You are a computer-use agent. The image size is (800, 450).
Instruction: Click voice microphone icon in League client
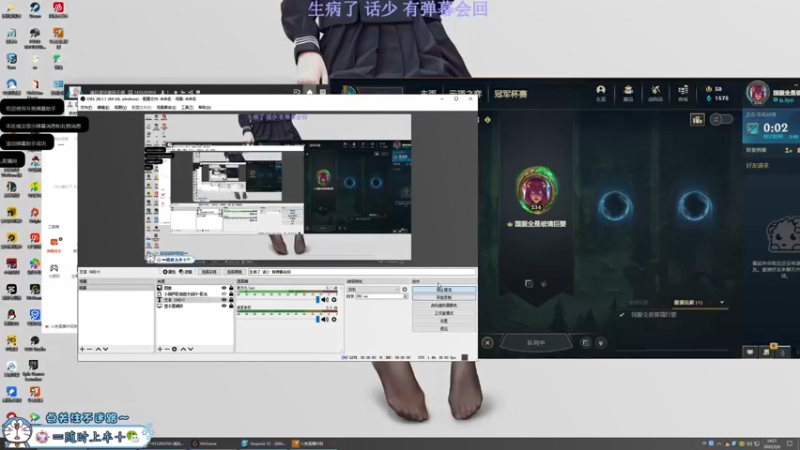(x=783, y=352)
